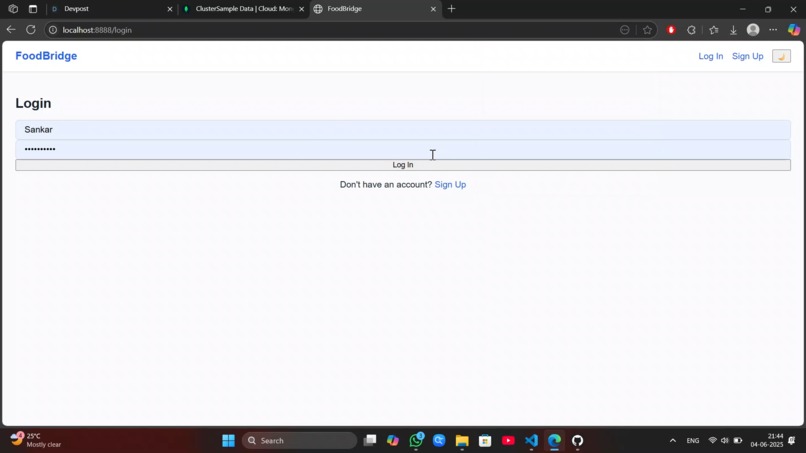This screenshot has width=806, height=453.
Task: Close the Devpost tab
Action: tap(170, 9)
